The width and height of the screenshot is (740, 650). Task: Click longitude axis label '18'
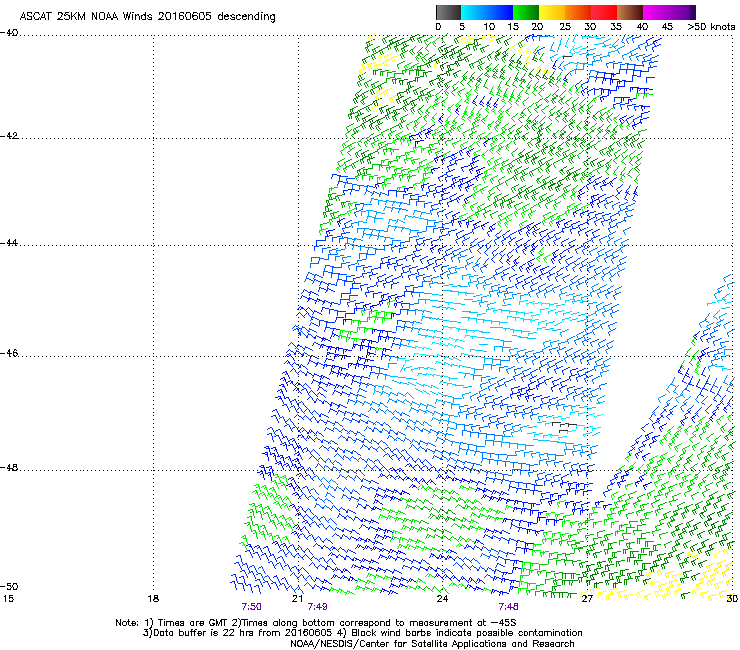[153, 599]
